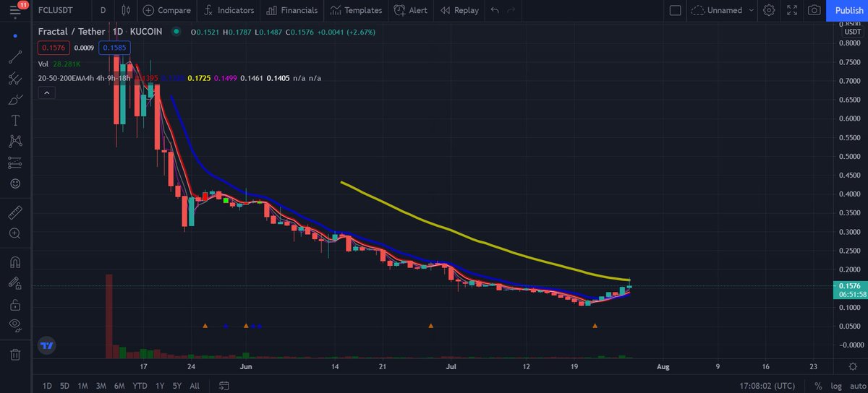
Task: Open the Financials menu
Action: pos(292,10)
